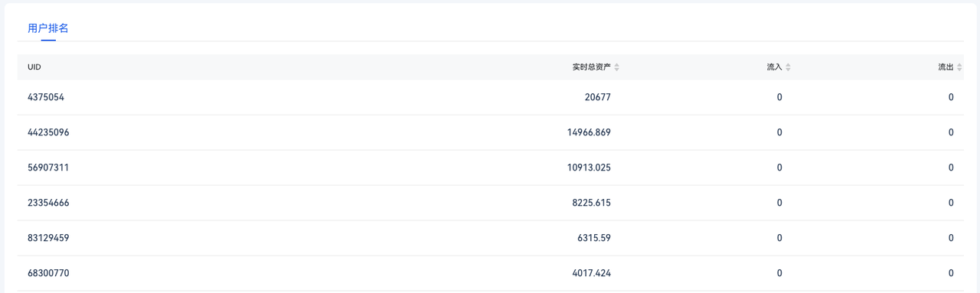Select the 8225.615 asset cell
The image size is (980, 293).
pos(591,203)
